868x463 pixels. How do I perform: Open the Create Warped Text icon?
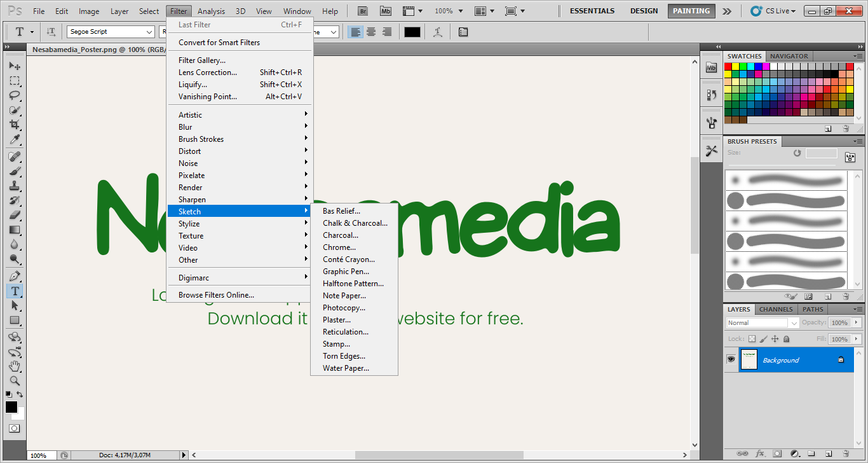click(437, 32)
